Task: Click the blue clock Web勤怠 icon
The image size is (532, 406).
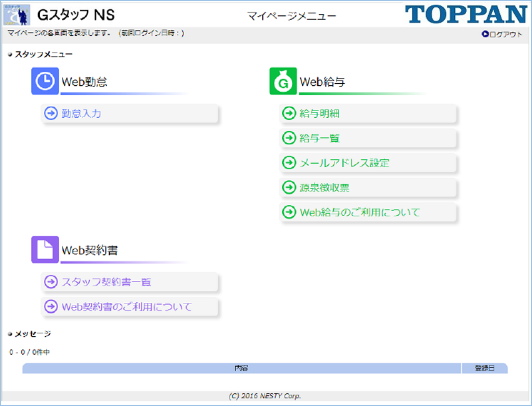Action: pos(45,81)
